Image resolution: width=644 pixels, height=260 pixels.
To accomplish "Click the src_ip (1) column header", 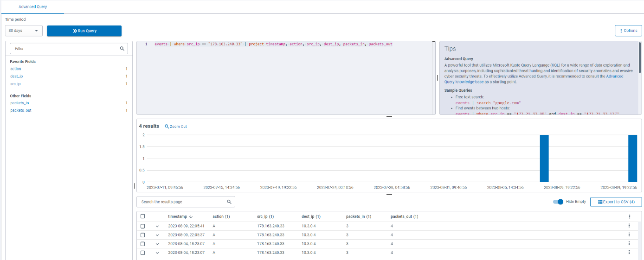I will 265,216.
